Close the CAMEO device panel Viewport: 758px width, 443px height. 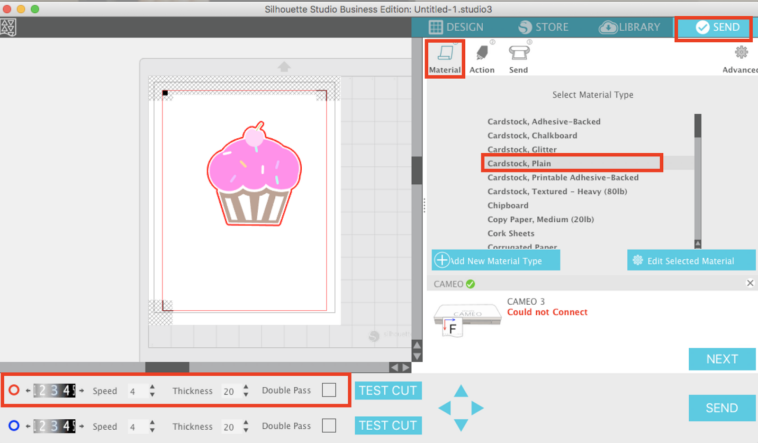[x=750, y=284]
